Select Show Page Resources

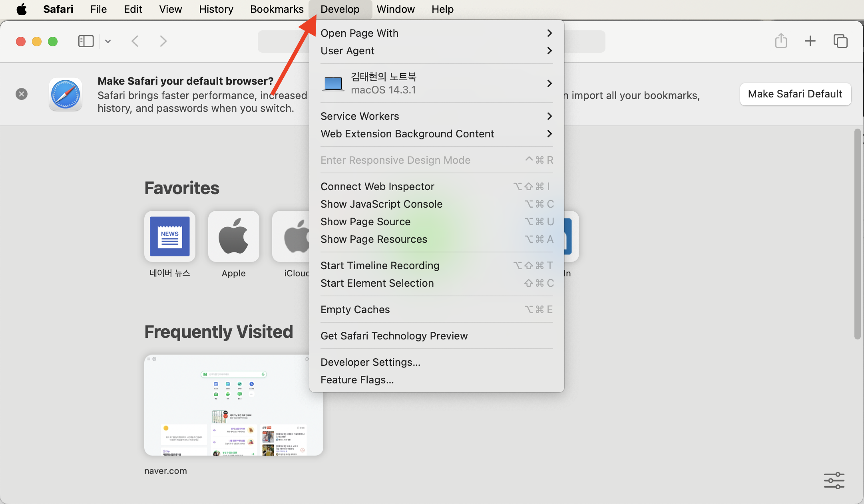click(x=436, y=239)
